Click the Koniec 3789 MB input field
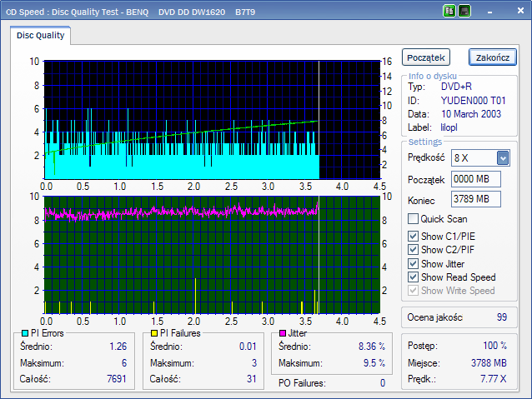Image resolution: width=532 pixels, height=399 pixels. [x=475, y=199]
